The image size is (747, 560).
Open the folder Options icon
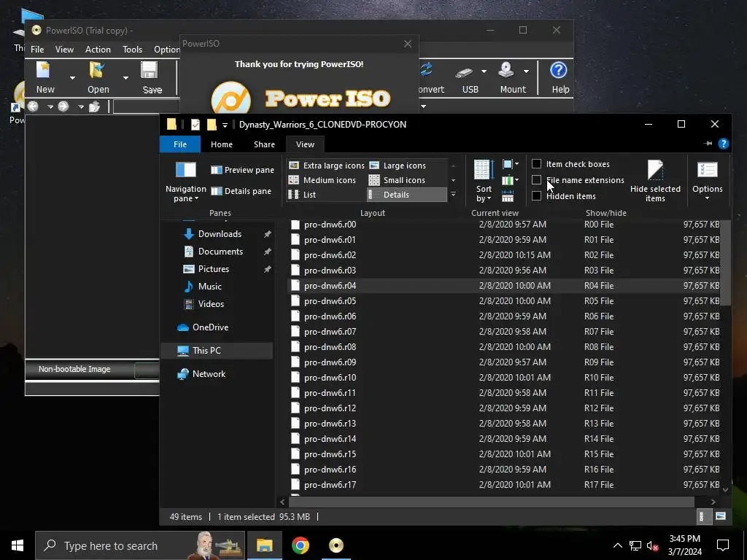[707, 170]
